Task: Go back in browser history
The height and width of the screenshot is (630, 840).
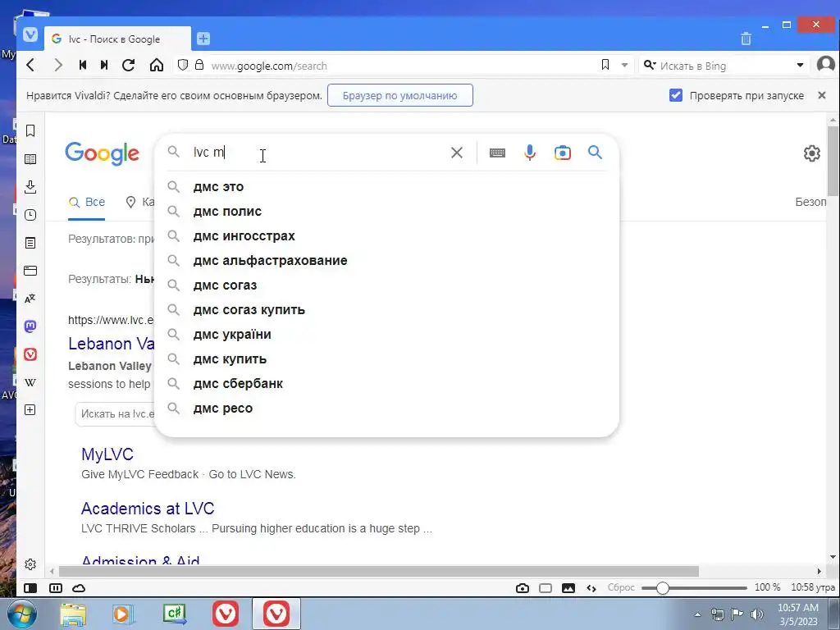Action: [x=31, y=66]
